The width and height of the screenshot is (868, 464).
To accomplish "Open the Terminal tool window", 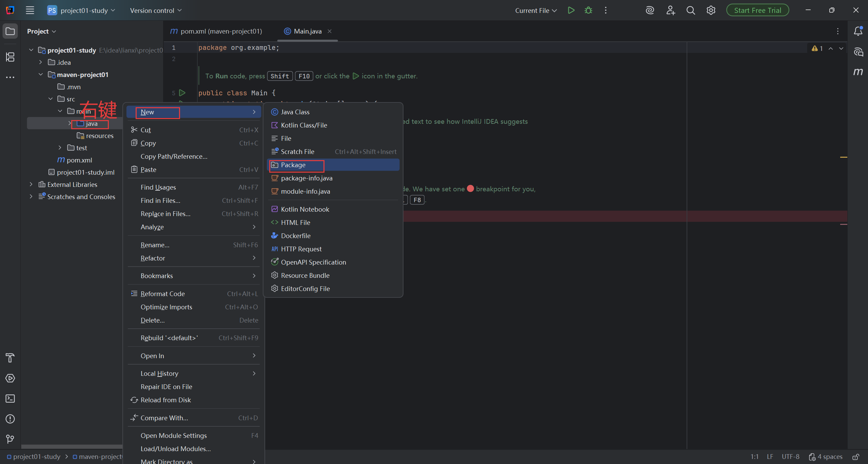I will pyautogui.click(x=10, y=399).
